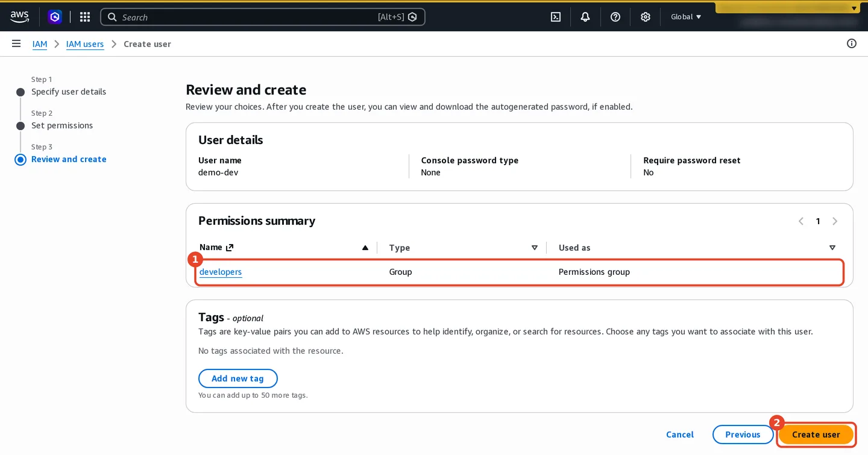Image resolution: width=868 pixels, height=455 pixels.
Task: Open the Global region dropdown
Action: (x=686, y=17)
